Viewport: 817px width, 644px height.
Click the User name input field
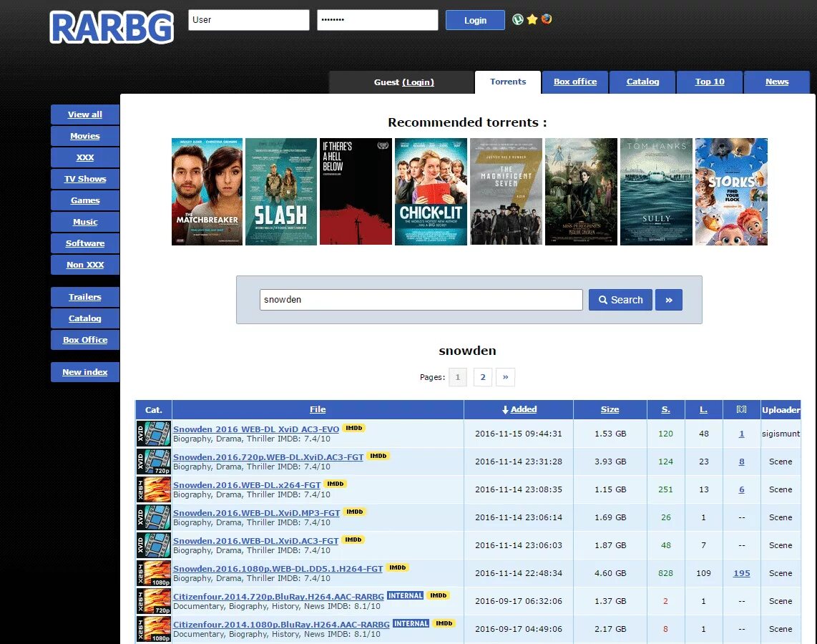click(x=248, y=20)
